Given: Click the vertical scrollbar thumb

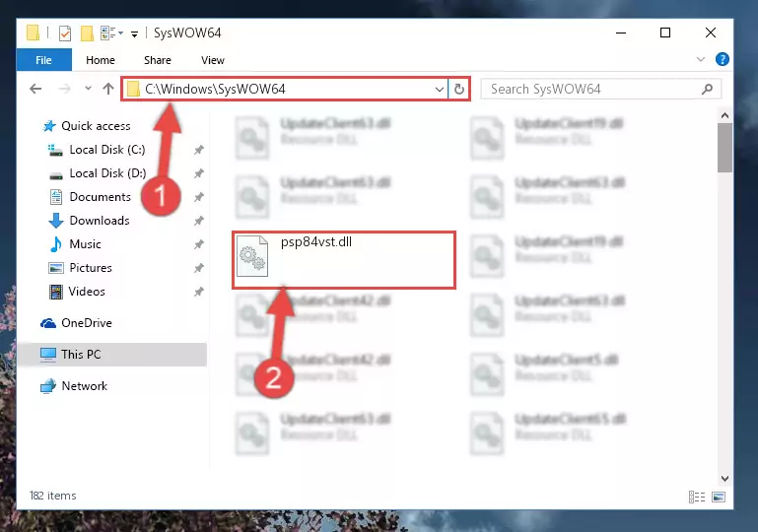Looking at the screenshot, I should coord(724,148).
